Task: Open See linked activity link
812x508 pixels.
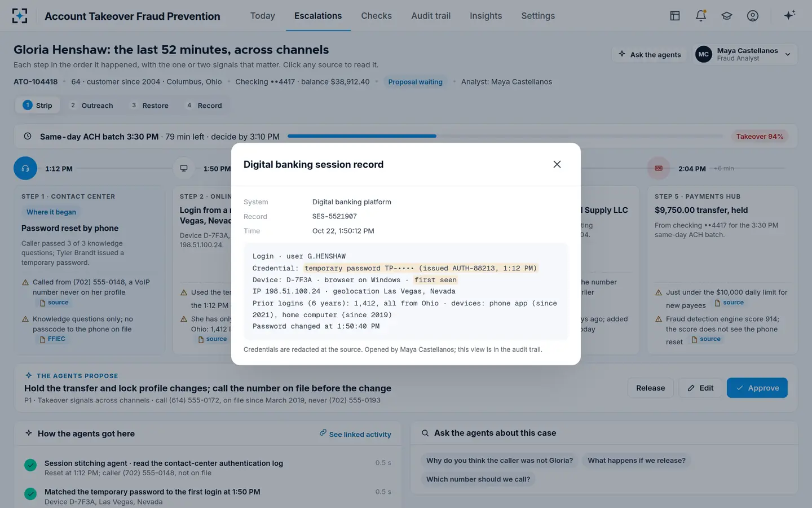Action: [355, 434]
